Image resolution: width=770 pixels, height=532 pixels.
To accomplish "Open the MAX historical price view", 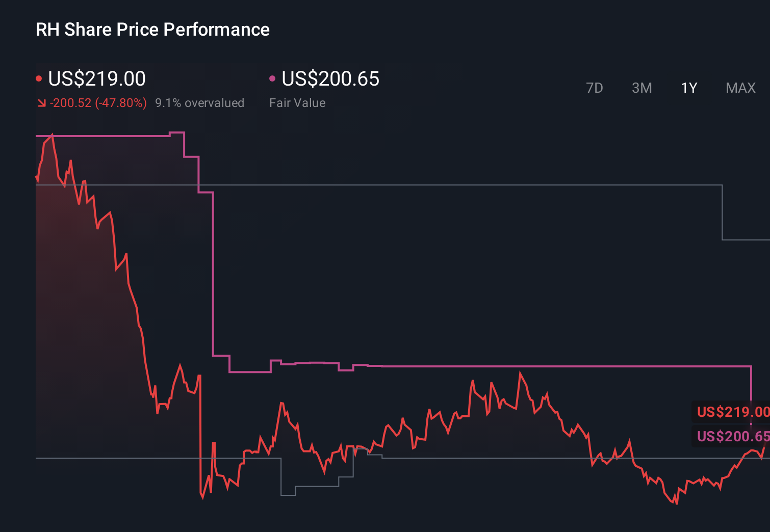I will click(740, 88).
